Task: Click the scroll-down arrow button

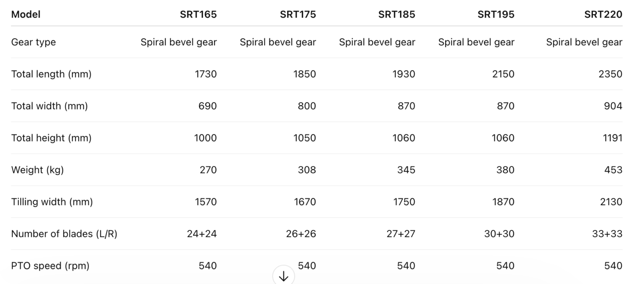Action: click(x=283, y=276)
